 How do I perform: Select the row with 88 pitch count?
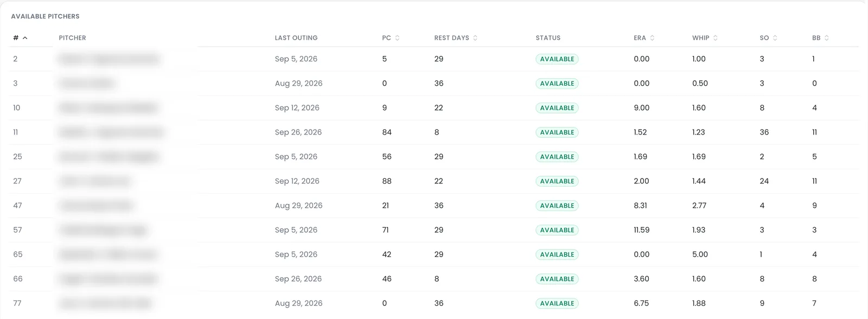click(x=434, y=181)
